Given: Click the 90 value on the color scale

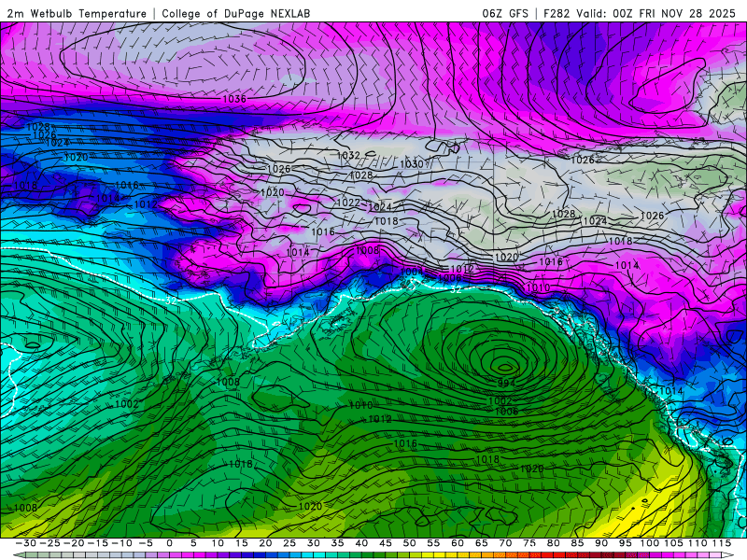Looking at the screenshot, I should click(601, 543).
